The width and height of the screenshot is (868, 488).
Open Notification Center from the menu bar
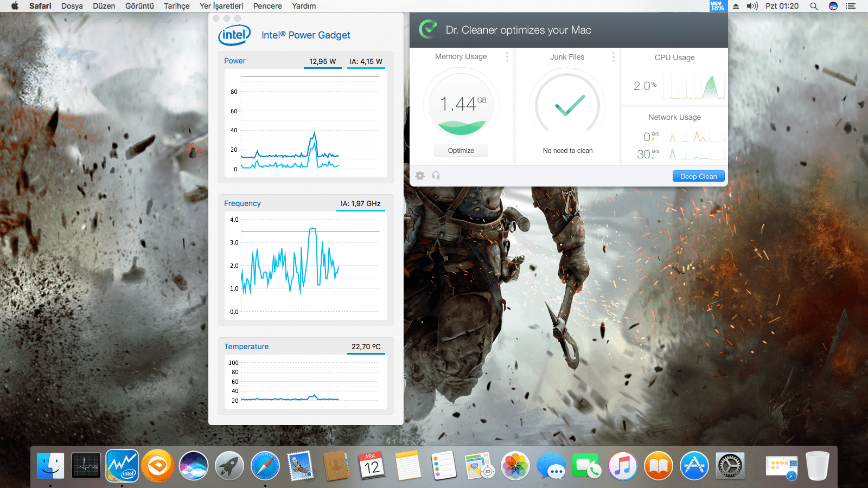(x=850, y=6)
